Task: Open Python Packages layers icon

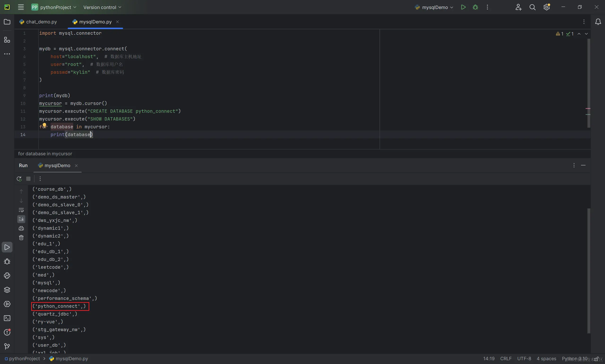Action: pyautogui.click(x=7, y=290)
